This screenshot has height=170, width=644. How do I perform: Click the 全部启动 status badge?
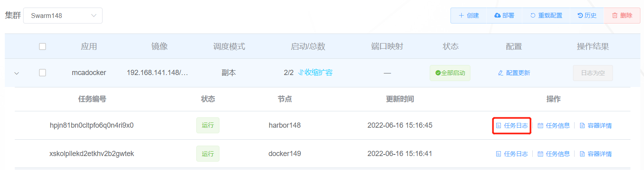click(450, 73)
